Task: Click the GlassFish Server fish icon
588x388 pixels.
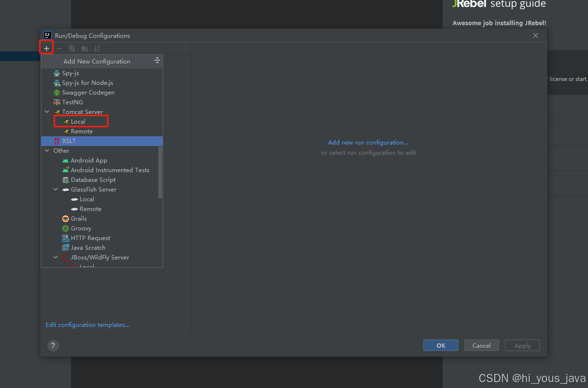Action: tap(66, 190)
